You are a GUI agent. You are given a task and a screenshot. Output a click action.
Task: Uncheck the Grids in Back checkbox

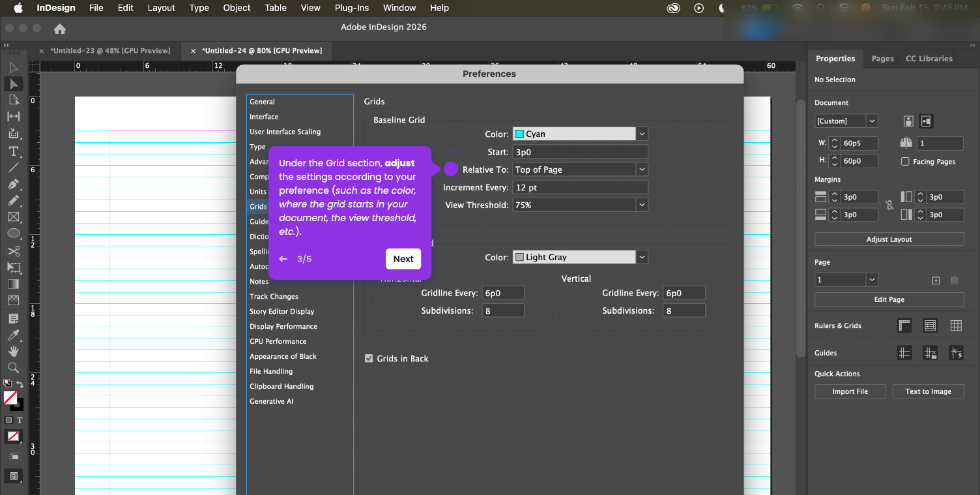click(369, 359)
